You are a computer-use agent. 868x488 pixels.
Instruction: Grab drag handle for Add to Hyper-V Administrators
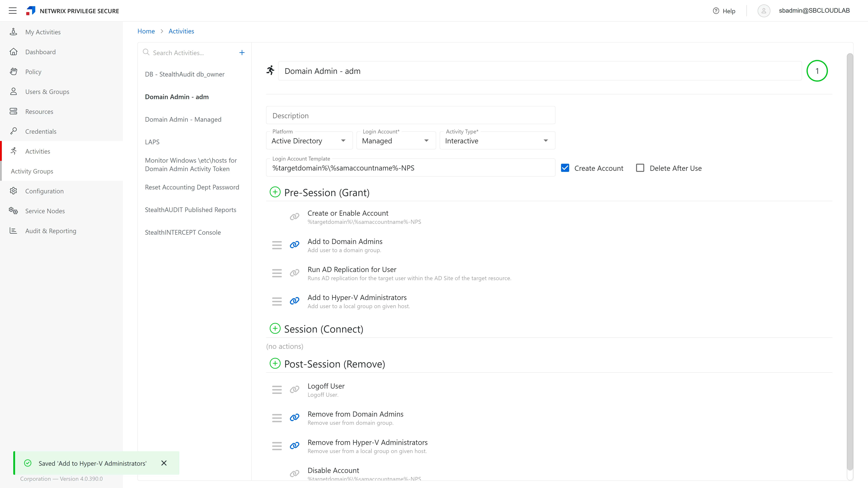(277, 301)
